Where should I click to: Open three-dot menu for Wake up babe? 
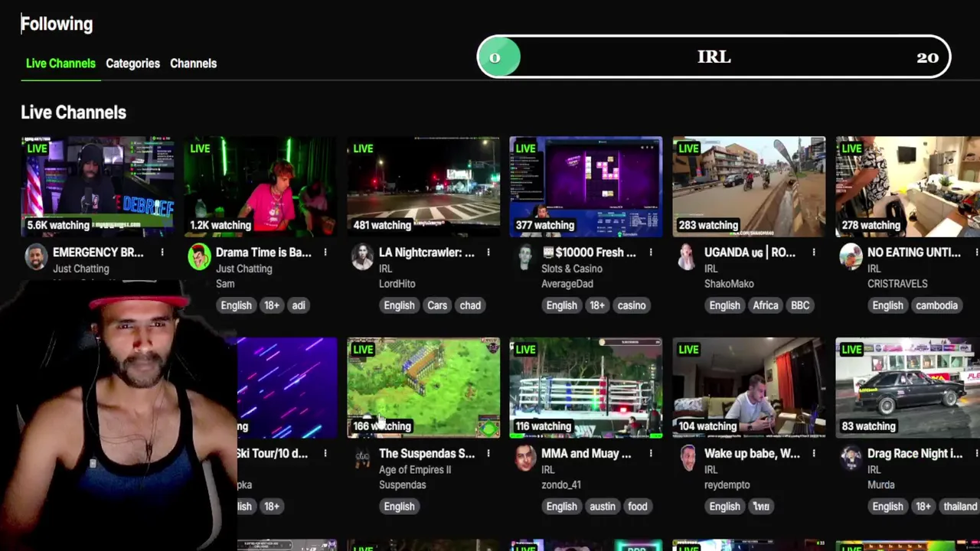tap(814, 454)
